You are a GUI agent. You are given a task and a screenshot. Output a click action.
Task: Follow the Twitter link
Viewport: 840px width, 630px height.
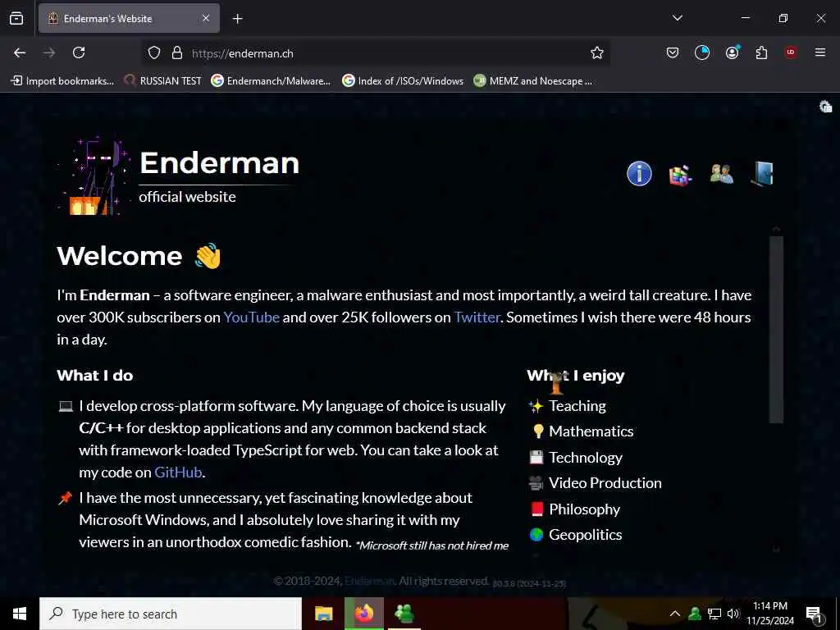coord(477,317)
